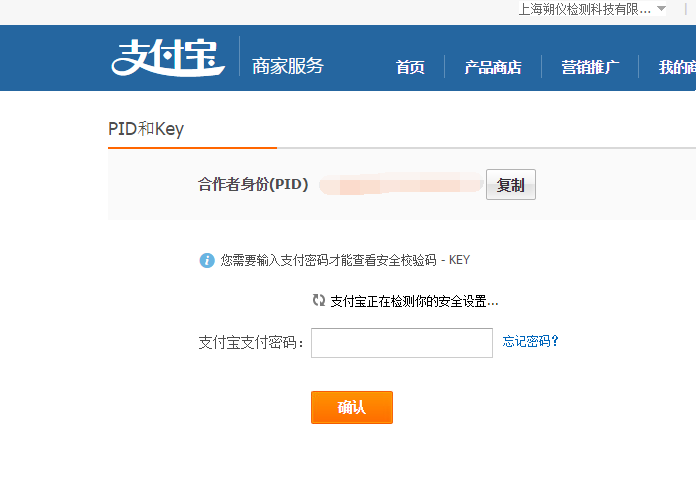Click the 合作者身份(PID) label

pos(253,184)
